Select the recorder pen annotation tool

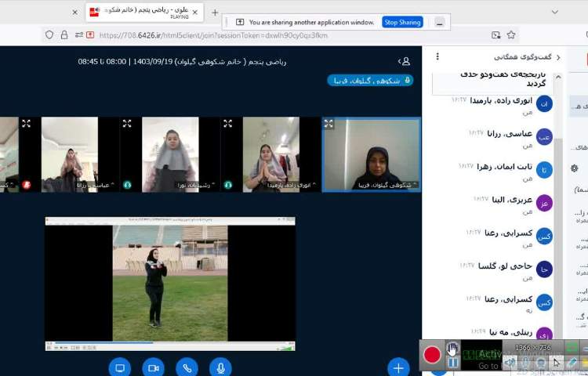click(x=572, y=363)
